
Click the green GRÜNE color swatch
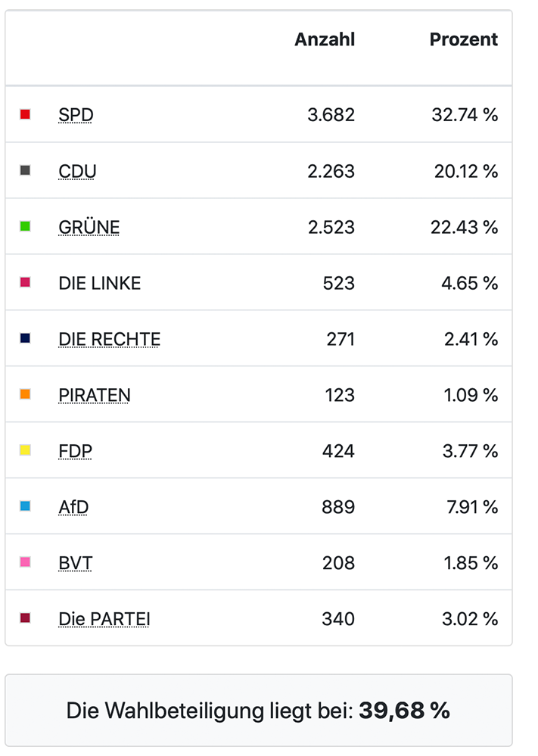tap(25, 226)
